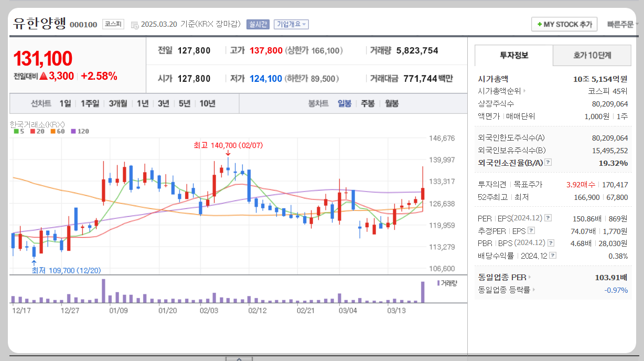Click the latest tall volume bar
Image resolution: width=644 pixels, height=361 pixels.
pos(423,292)
